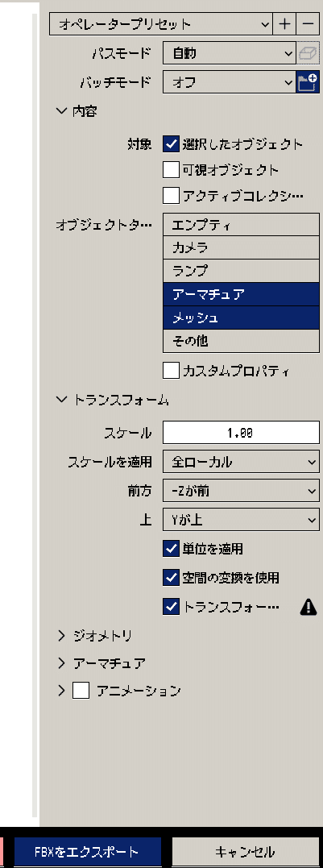Click the embed textures box icon
The height and width of the screenshot is (868, 323).
[x=308, y=54]
